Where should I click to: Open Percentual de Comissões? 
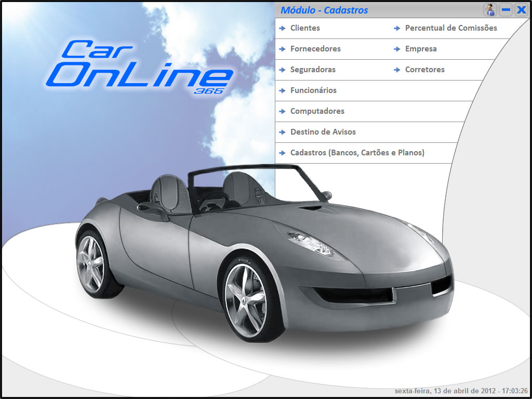(451, 28)
